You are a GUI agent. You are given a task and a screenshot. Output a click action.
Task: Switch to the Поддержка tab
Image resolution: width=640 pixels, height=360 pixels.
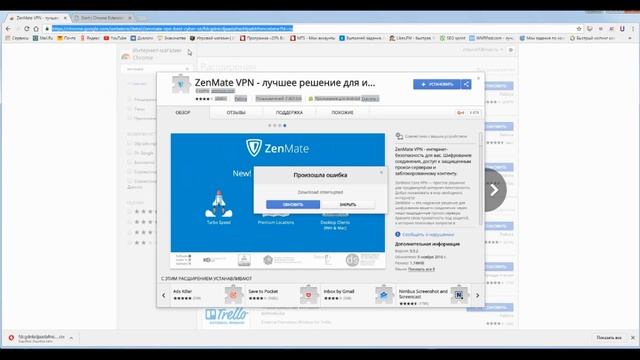pyautogui.click(x=289, y=112)
